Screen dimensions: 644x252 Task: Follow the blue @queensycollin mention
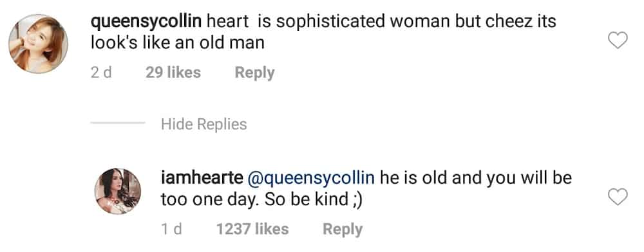click(x=310, y=179)
